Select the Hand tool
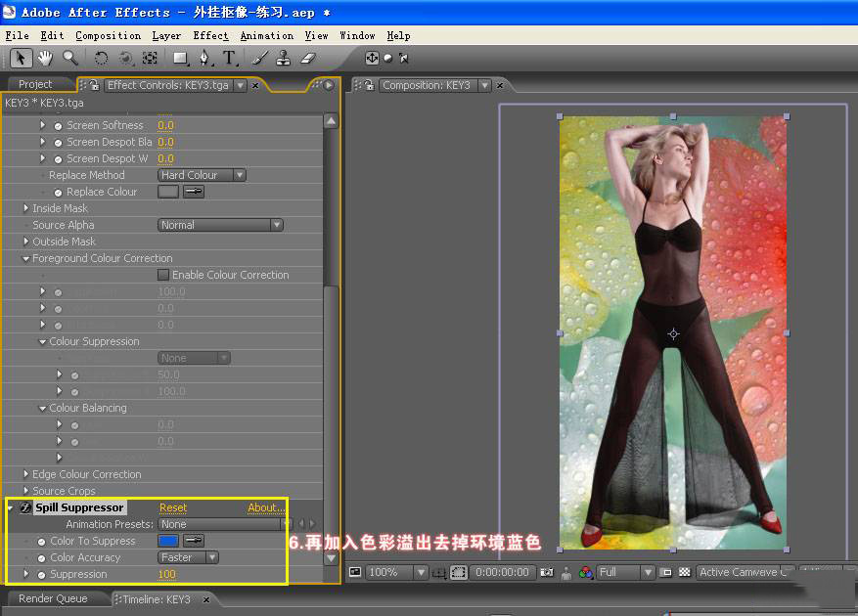858x616 pixels. coord(46,58)
